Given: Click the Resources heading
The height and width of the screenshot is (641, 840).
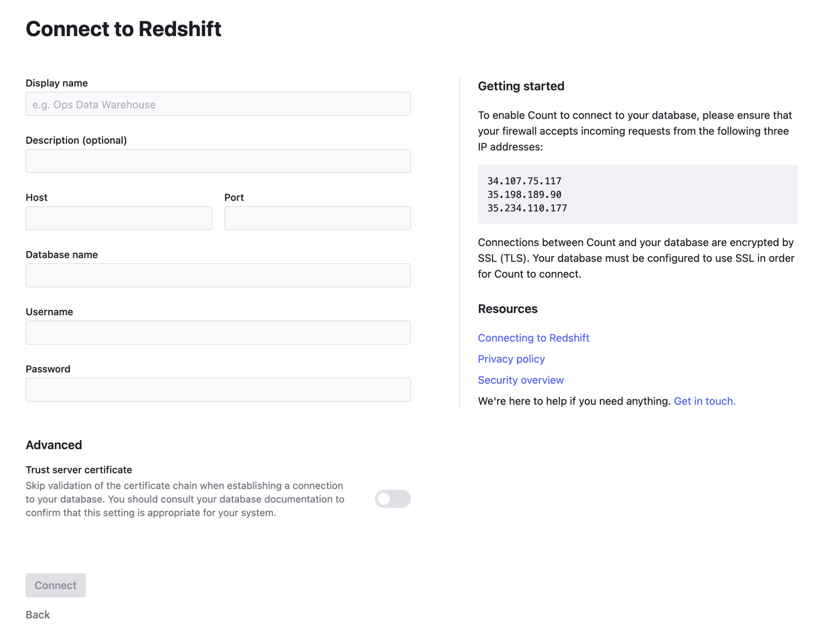Looking at the screenshot, I should tap(507, 308).
